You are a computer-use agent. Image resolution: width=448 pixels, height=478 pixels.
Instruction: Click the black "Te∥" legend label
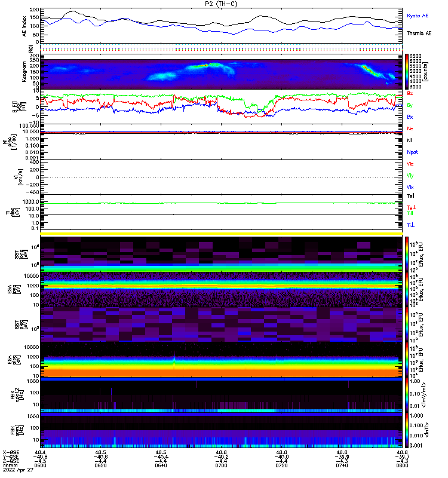coord(410,196)
